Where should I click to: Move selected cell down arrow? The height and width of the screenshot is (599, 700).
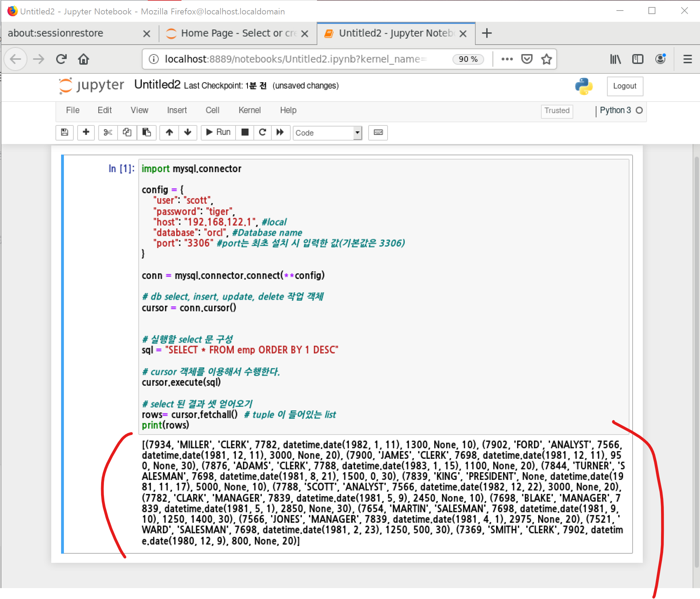click(x=188, y=132)
